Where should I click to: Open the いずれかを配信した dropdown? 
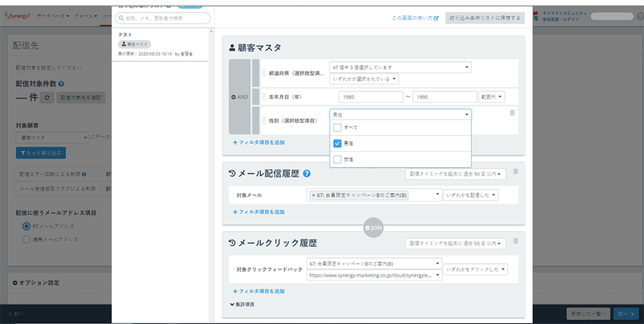[471, 195]
